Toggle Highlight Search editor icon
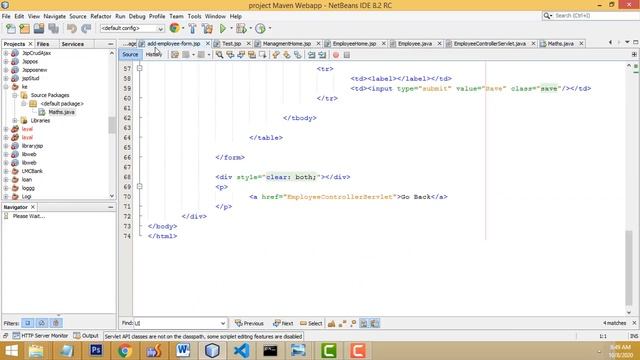Screen dimensions: 640x360 (x=252, y=55)
